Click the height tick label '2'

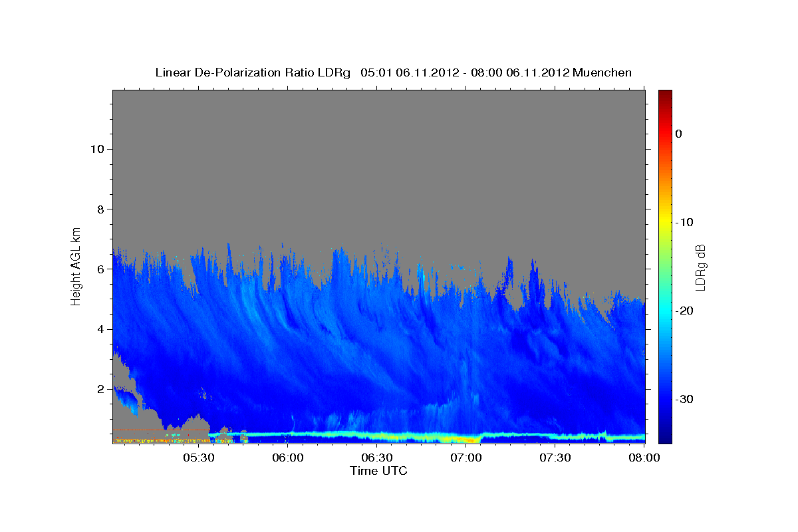click(99, 389)
